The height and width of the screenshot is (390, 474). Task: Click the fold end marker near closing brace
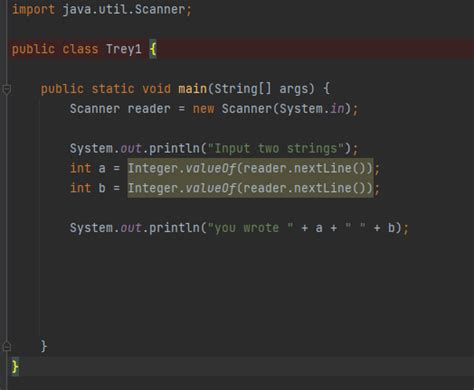tap(6, 346)
